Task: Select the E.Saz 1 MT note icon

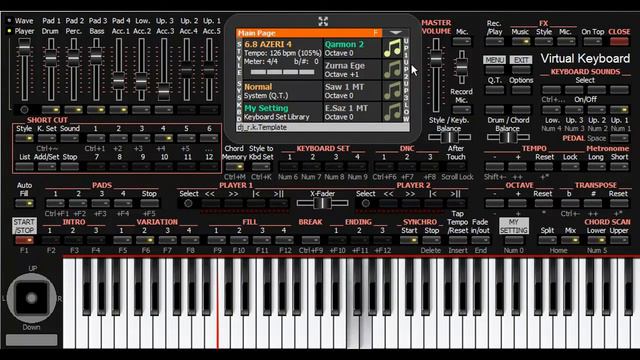Action: click(x=392, y=112)
